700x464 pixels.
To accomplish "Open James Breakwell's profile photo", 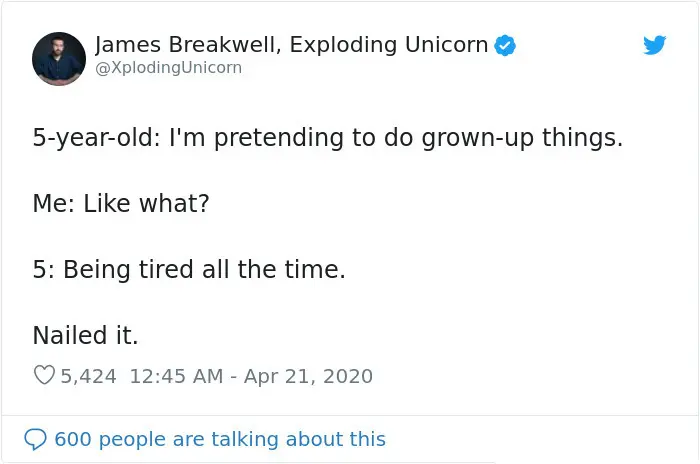I will click(x=59, y=58).
